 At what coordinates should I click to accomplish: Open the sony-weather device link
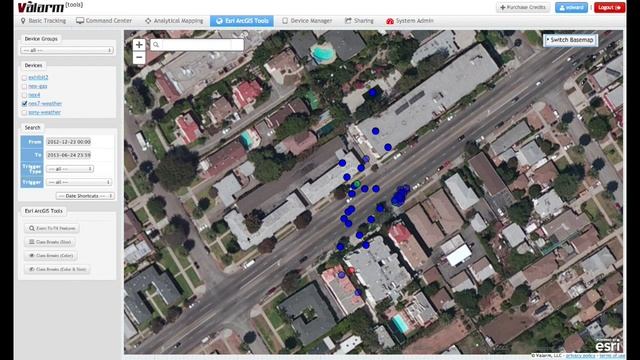point(44,112)
